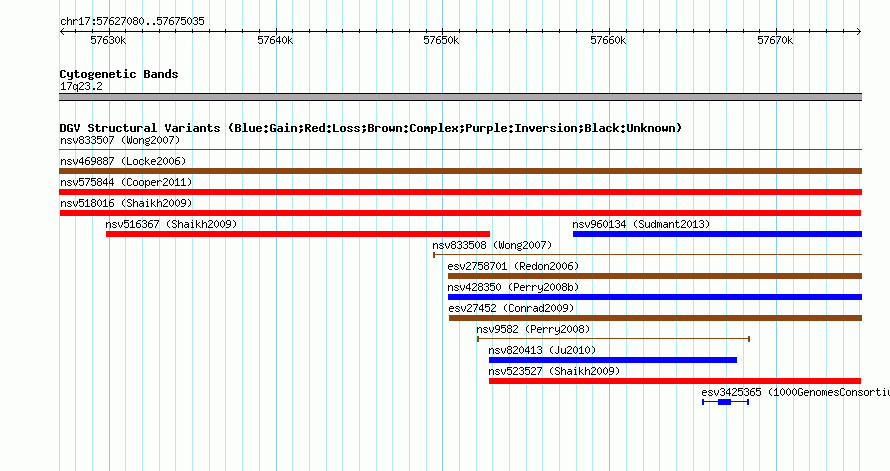
Task: Select the nsv523527 (Shaikh2009) red bar
Action: [x=675, y=381]
